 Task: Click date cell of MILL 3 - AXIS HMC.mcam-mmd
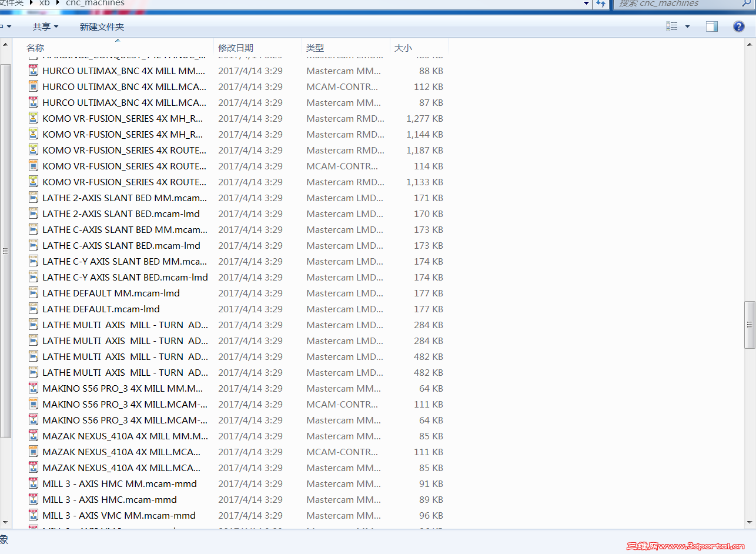pos(250,499)
